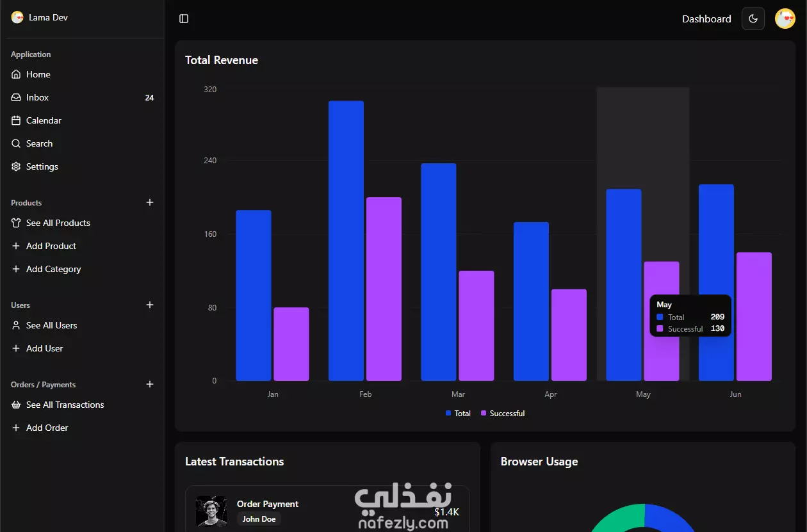Screen dimensions: 807x532
Task: Click the plus in Products section header
Action: click(150, 202)
